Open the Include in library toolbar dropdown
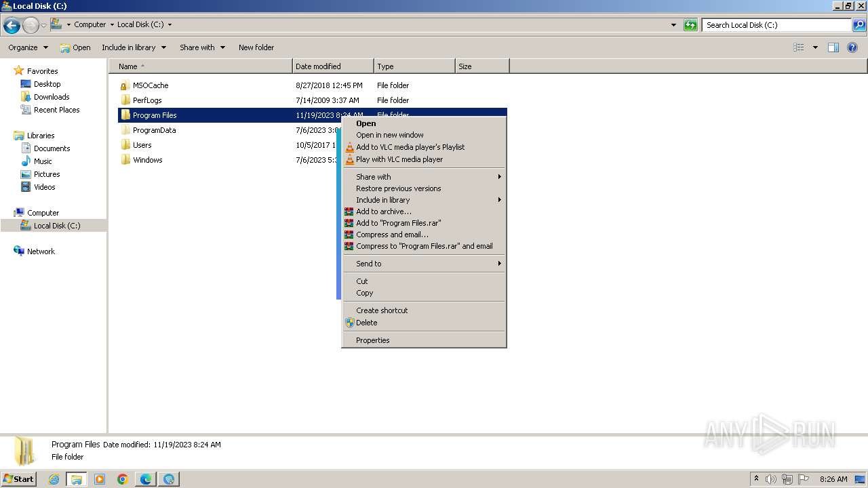This screenshot has width=868, height=488. click(134, 47)
